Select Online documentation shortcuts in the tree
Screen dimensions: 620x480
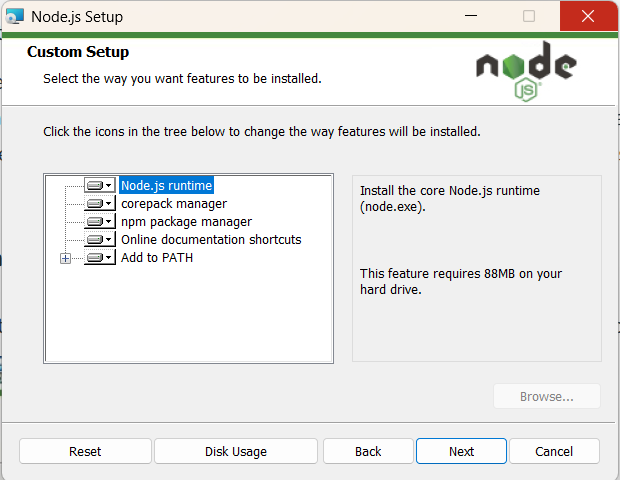point(211,240)
